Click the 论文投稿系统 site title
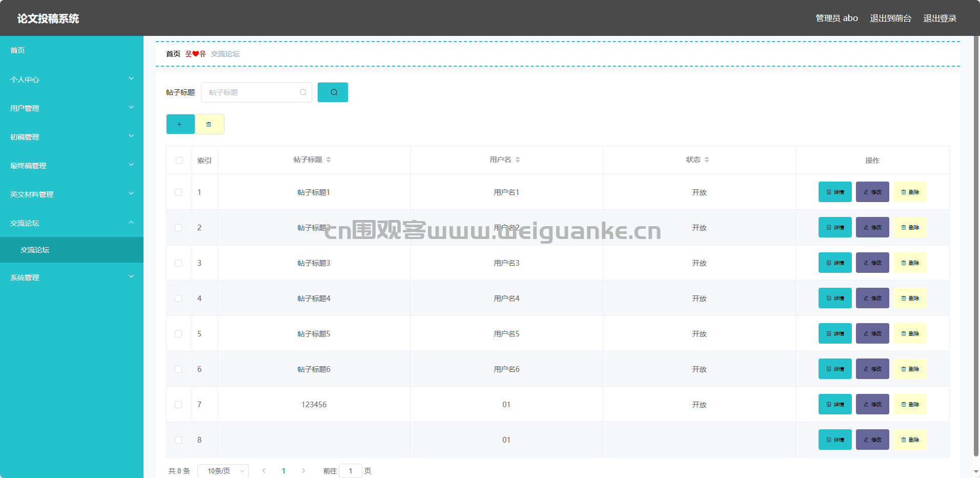This screenshot has width=980, height=478. tap(48, 18)
